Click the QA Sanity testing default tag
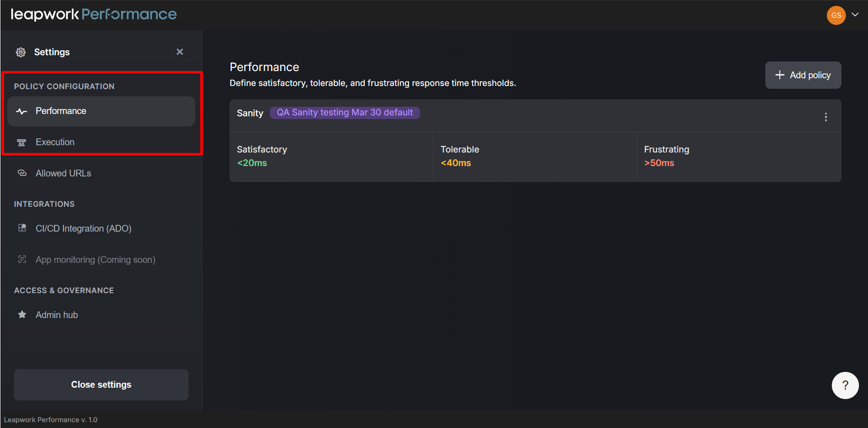The width and height of the screenshot is (868, 428). pos(344,113)
